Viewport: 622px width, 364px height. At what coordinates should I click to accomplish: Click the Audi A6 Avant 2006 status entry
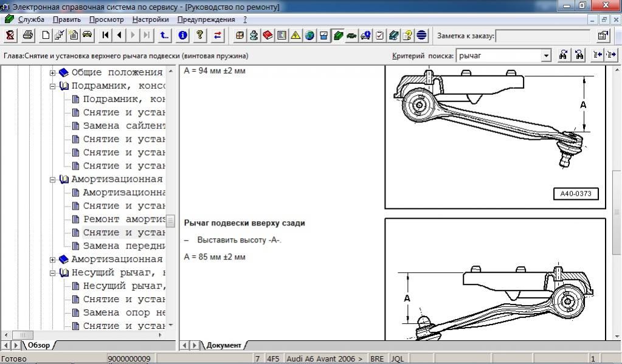coord(324,359)
